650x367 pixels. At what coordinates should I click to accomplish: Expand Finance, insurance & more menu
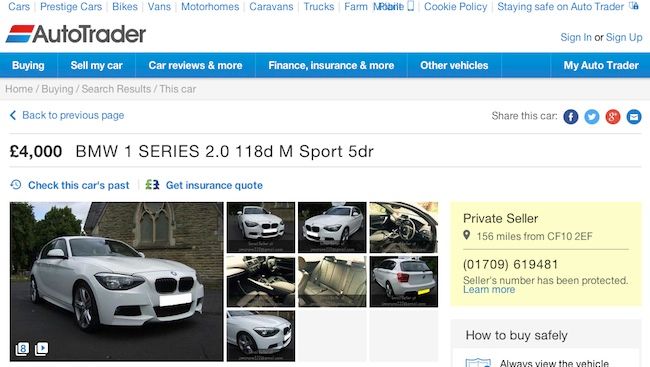coord(331,66)
